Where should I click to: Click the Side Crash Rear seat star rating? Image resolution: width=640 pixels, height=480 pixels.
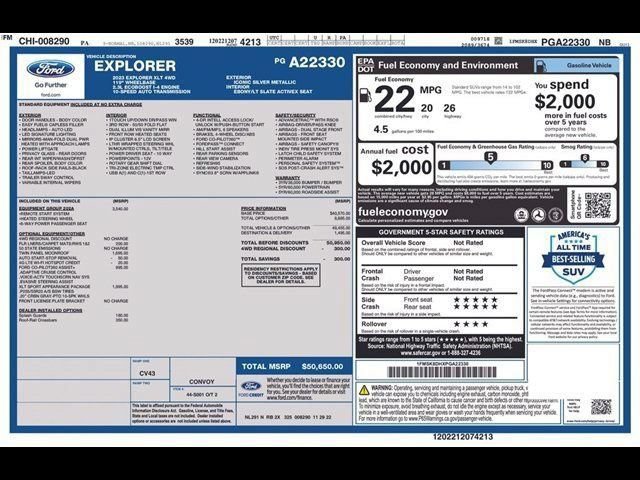click(476, 307)
